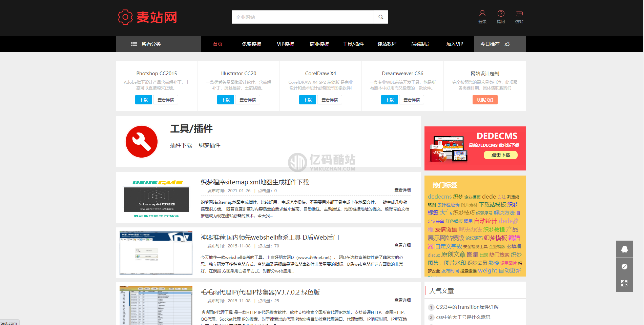Click 查看详细 for the sitemap article
644x325 pixels.
(402, 190)
